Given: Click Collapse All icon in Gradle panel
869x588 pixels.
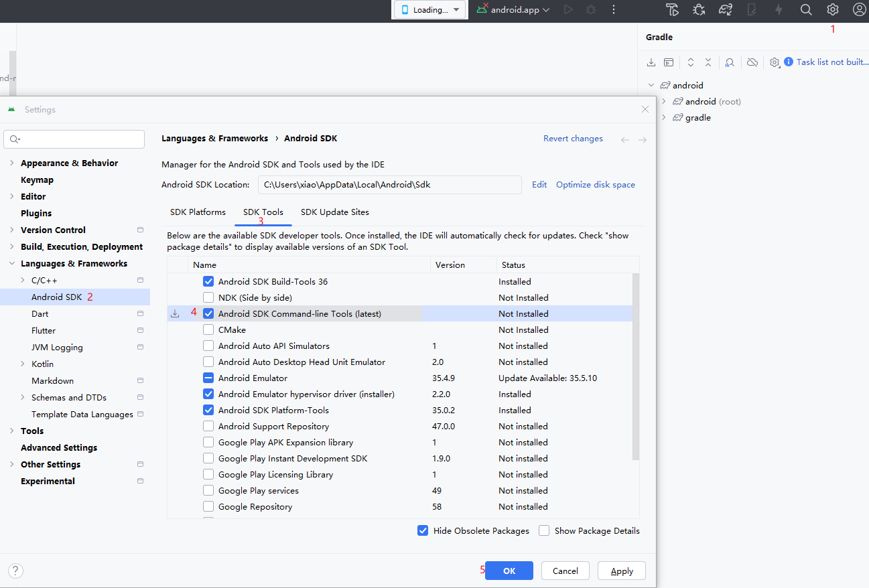Looking at the screenshot, I should (708, 62).
